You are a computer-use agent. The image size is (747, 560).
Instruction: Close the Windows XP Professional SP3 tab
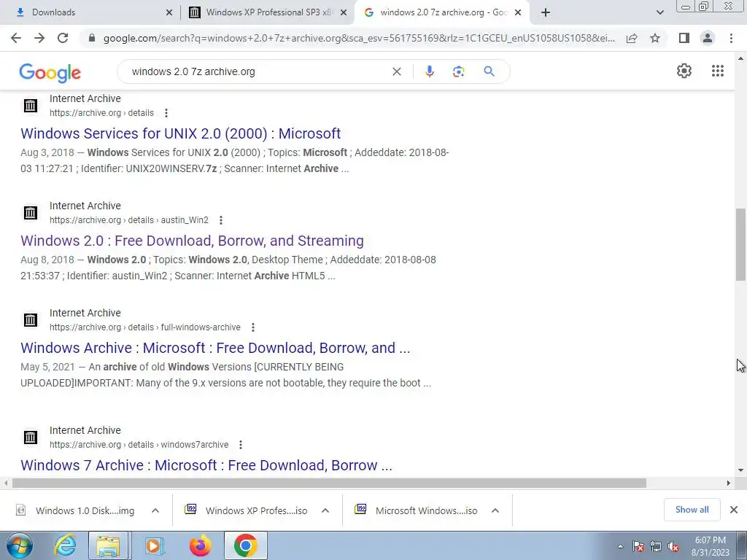(x=344, y=13)
